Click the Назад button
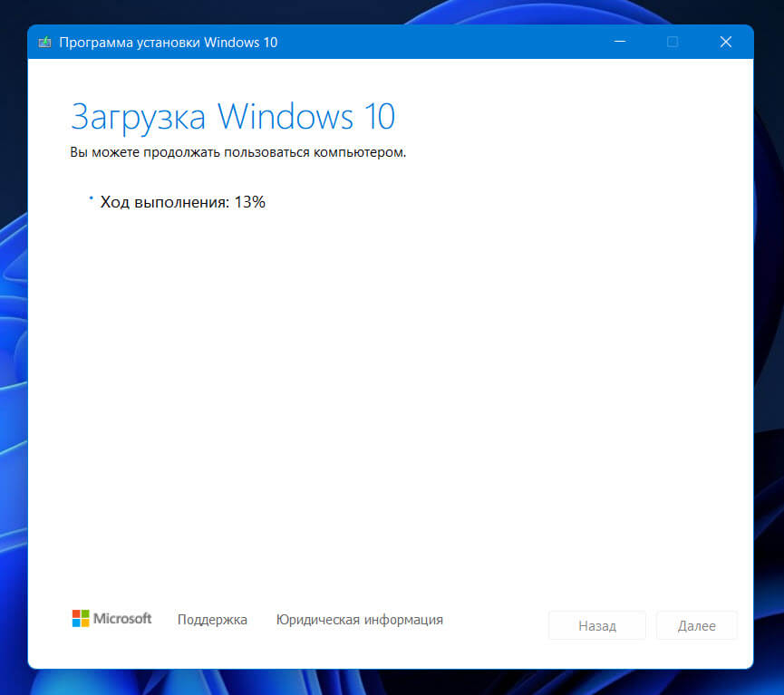Screen dimensions: 784x695 (x=597, y=625)
